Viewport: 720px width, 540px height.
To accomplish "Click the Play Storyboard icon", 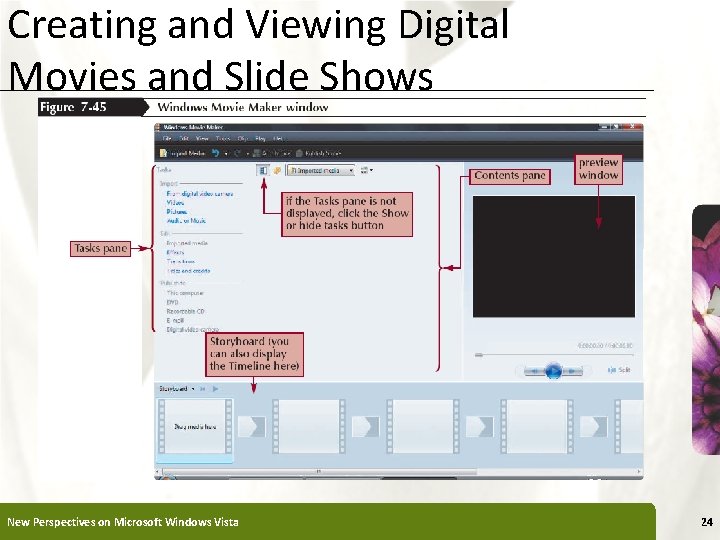I will (215, 389).
